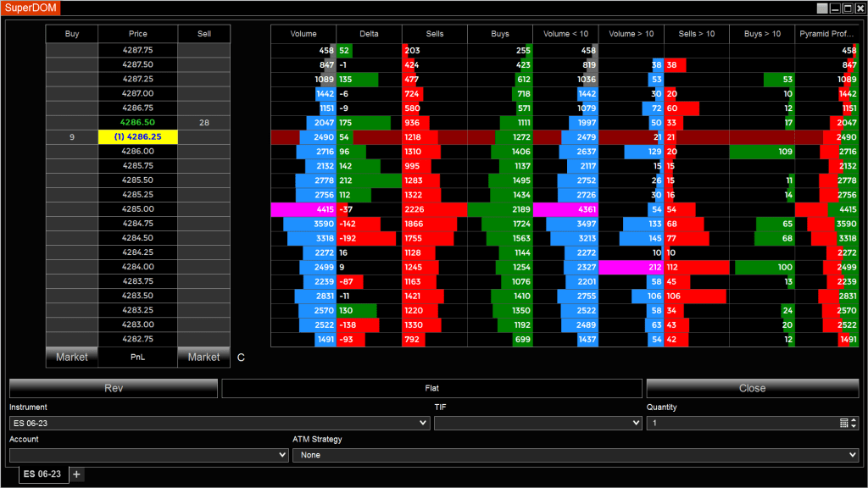
Task: Click the Delta column header
Action: point(369,34)
